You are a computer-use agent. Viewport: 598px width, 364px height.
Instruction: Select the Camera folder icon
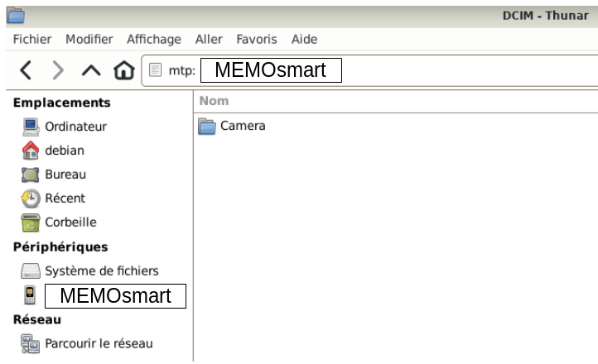[207, 127]
